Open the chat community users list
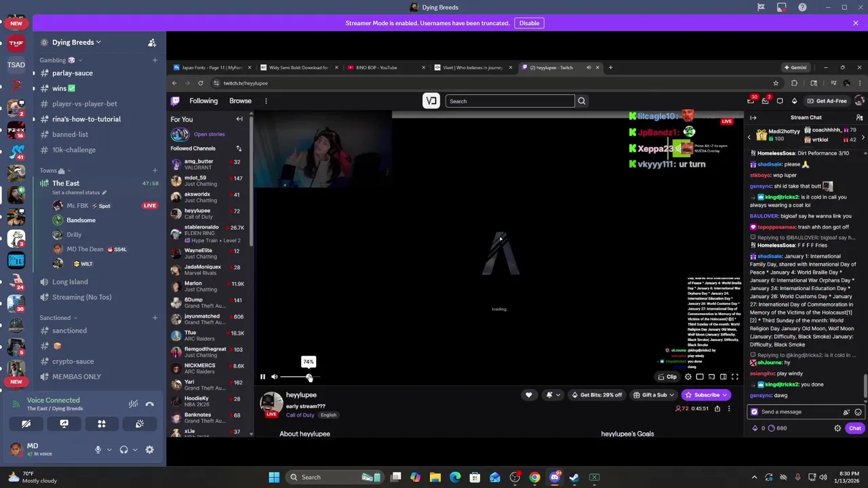The width and height of the screenshot is (868, 488). coord(859,118)
